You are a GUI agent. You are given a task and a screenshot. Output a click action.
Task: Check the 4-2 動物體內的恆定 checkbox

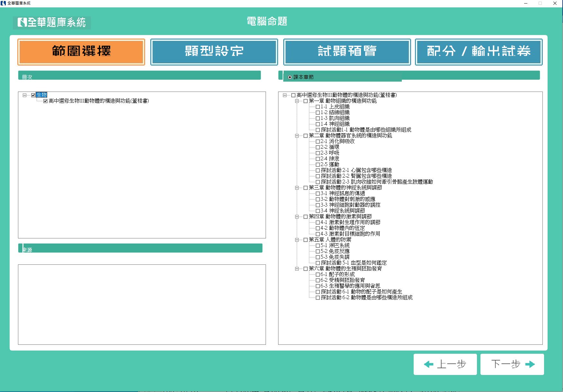[318, 228]
